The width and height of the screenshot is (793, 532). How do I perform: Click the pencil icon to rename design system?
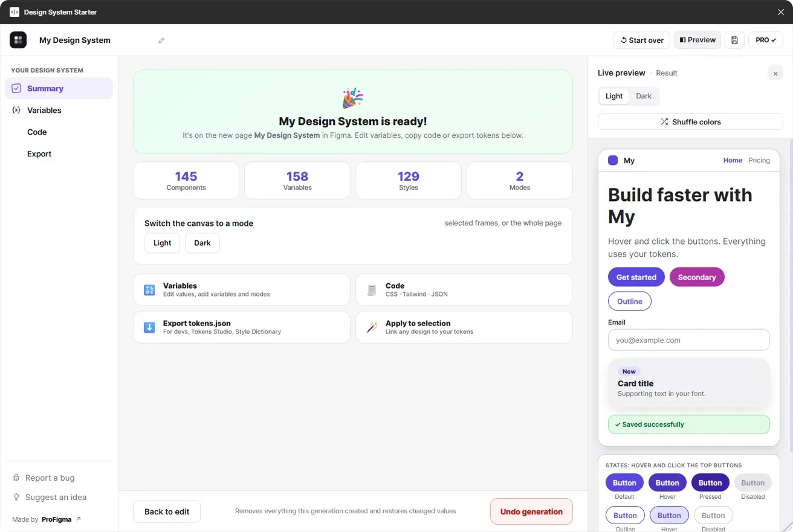click(x=161, y=40)
